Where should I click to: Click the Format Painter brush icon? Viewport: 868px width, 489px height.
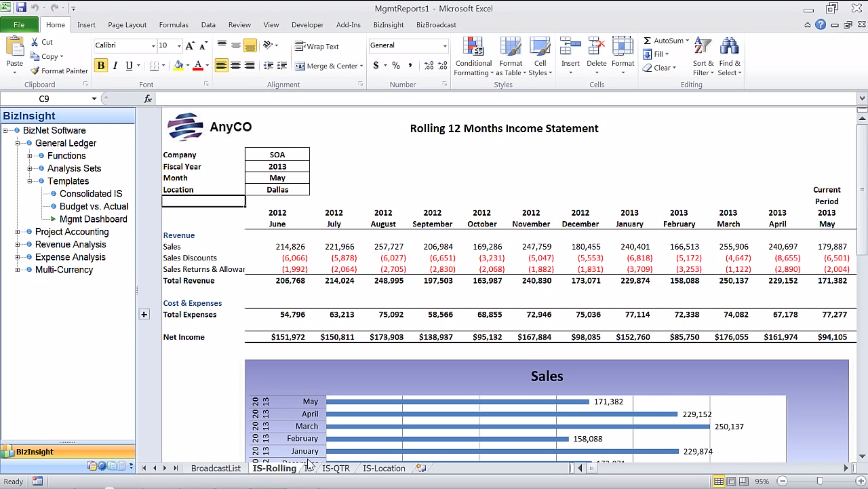(x=35, y=71)
